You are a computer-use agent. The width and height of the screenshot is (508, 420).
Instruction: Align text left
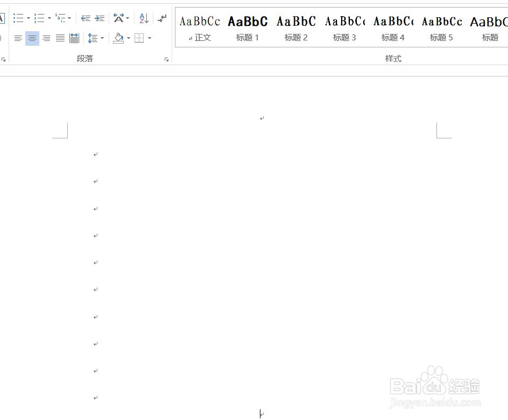point(18,38)
